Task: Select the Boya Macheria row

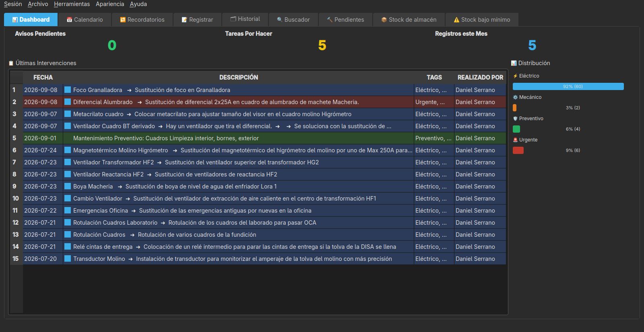Action: click(x=264, y=186)
